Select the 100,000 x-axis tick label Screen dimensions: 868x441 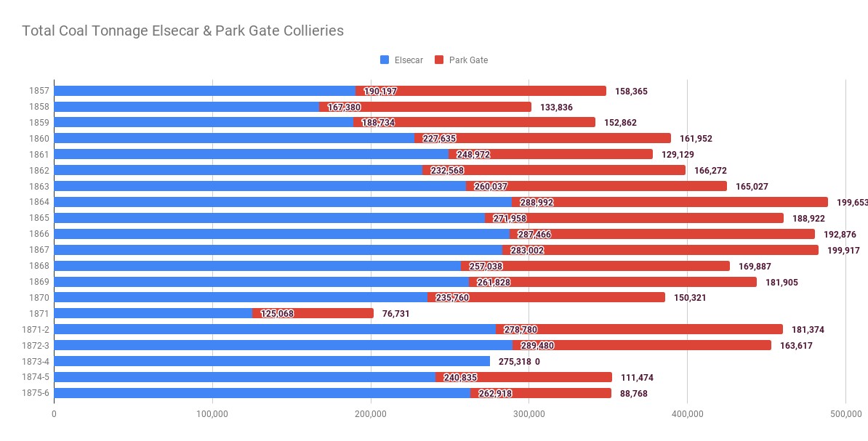click(x=212, y=414)
